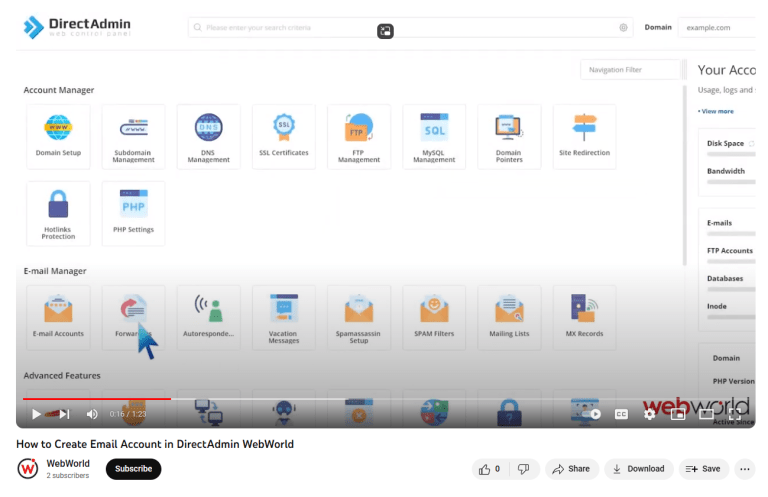Open MX Records

point(584,318)
